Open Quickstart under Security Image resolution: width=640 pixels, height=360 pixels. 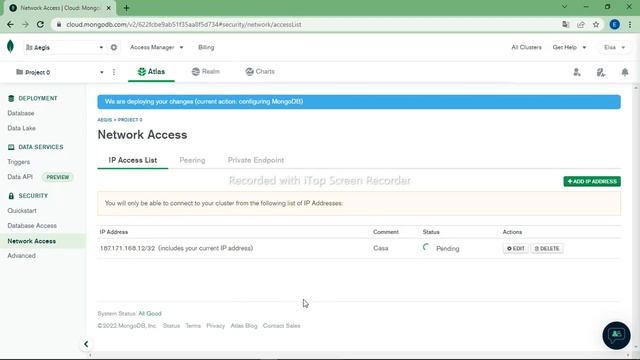click(x=22, y=211)
